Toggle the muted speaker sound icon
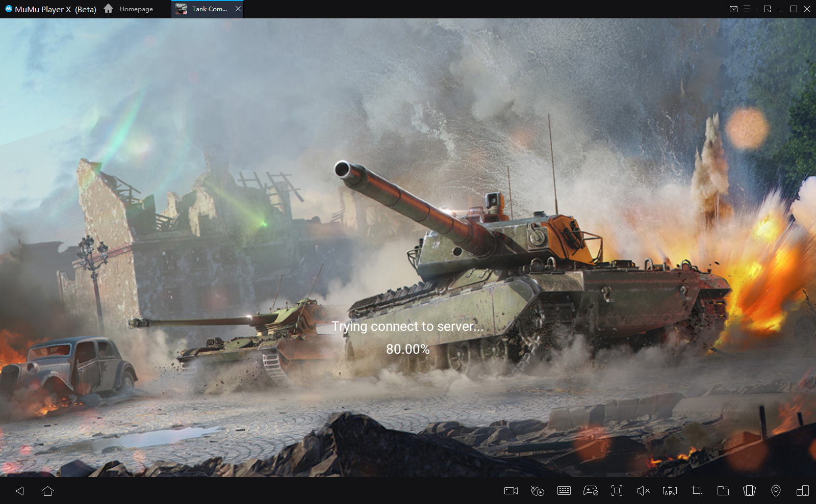 click(x=643, y=491)
